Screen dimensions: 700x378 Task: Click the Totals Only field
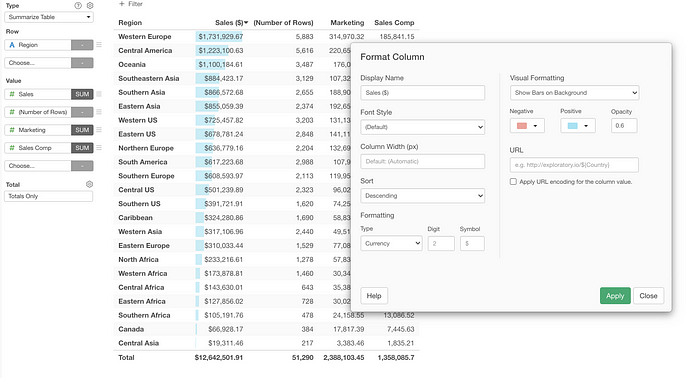click(49, 196)
